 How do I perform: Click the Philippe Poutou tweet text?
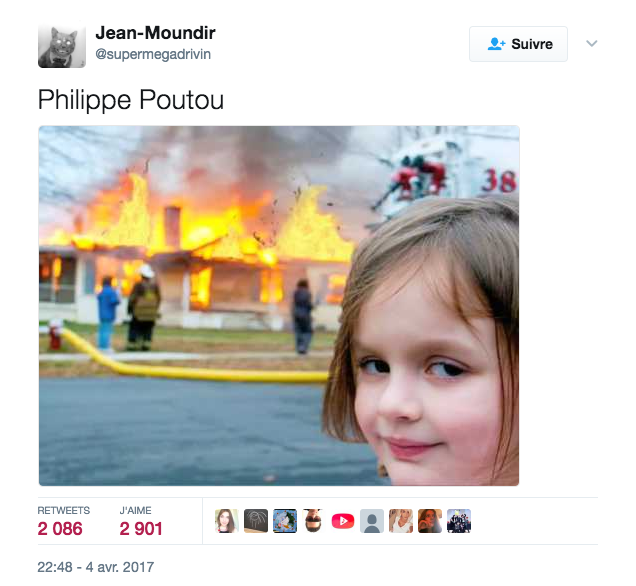pyautogui.click(x=131, y=100)
